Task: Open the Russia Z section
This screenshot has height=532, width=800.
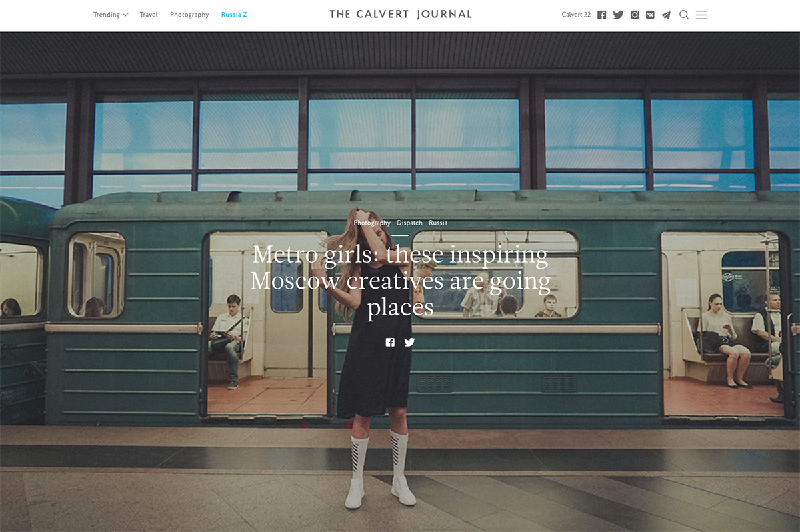Action: point(234,15)
